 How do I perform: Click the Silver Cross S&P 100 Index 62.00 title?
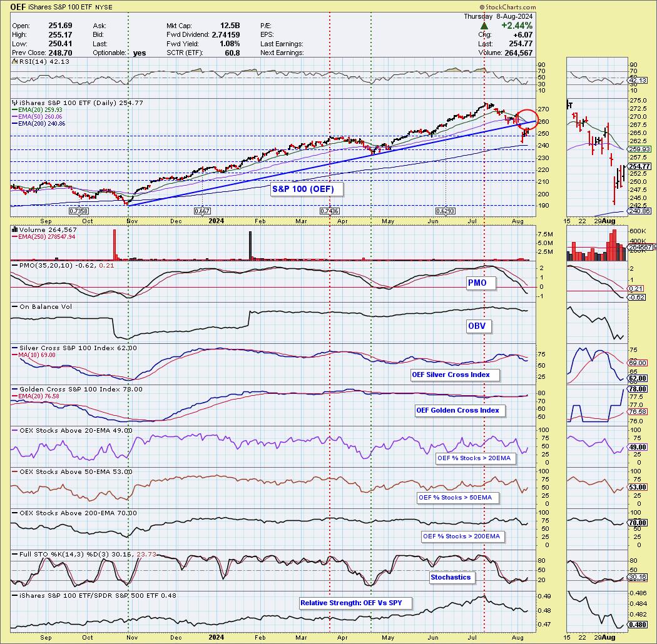click(78, 348)
